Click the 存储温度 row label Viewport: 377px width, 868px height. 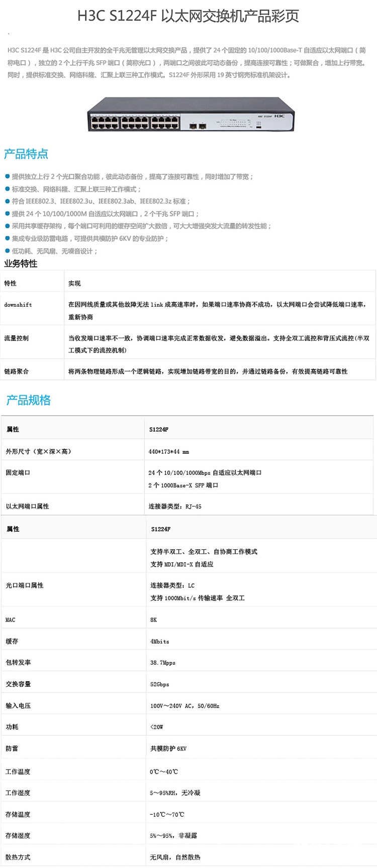(x=18, y=814)
